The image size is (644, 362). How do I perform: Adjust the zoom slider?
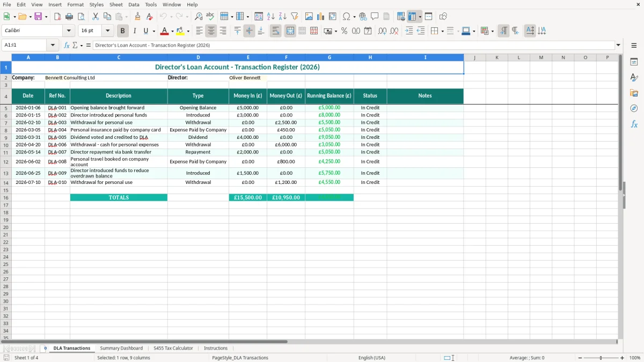601,358
